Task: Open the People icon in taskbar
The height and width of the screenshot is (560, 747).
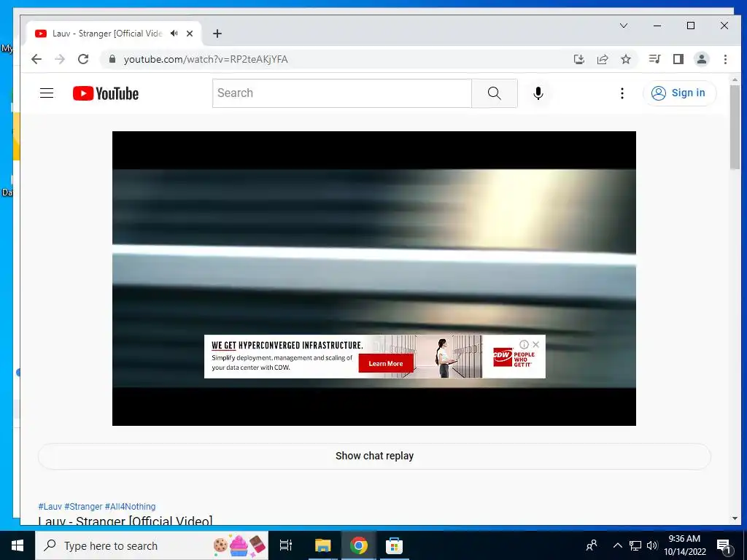Action: (x=592, y=545)
